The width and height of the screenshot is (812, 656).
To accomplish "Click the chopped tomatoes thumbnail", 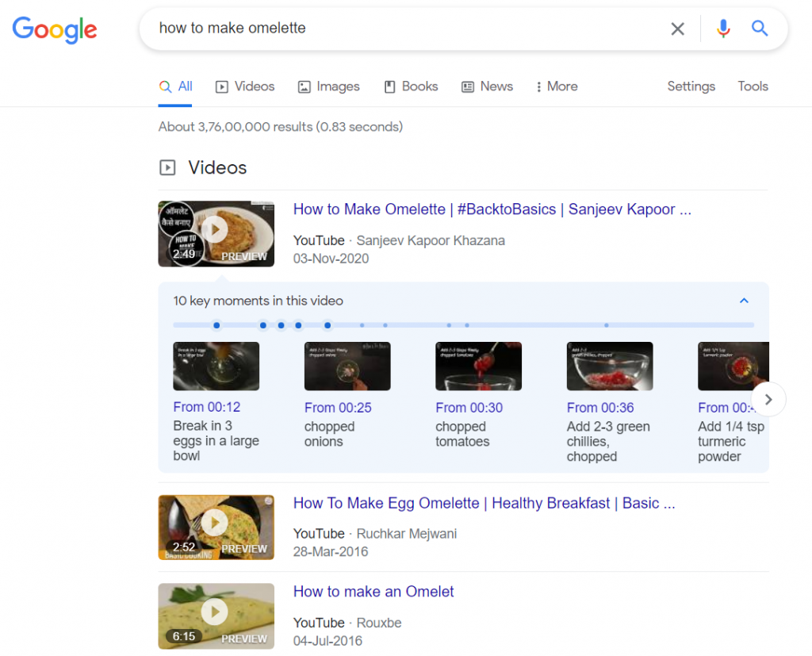I will (478, 366).
